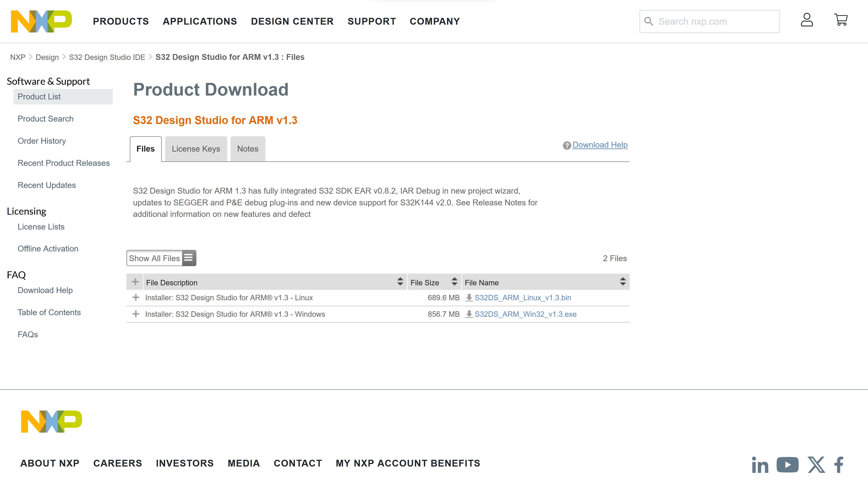This screenshot has height=488, width=868.
Task: Open NXP's LinkedIn page icon
Action: point(760,465)
